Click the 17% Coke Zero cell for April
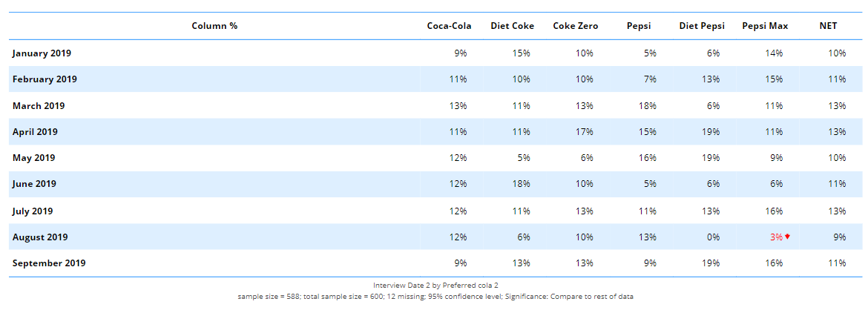This screenshot has width=868, height=313. pos(584,132)
